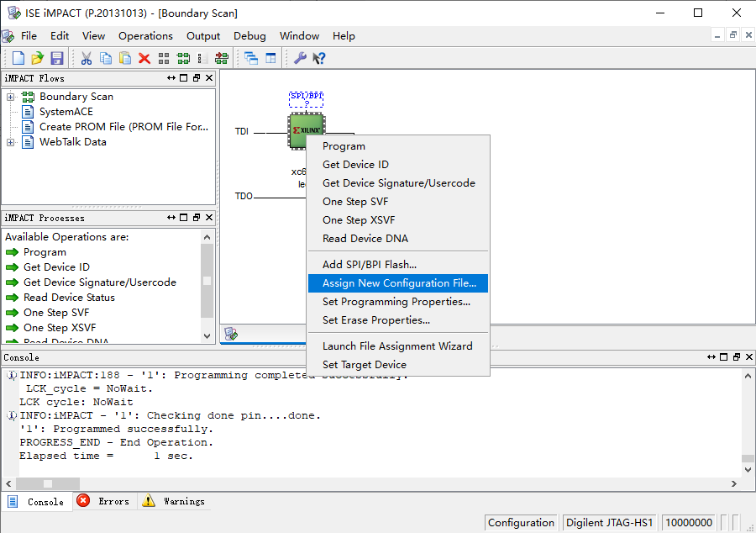The height and width of the screenshot is (533, 756).
Task: Expand the WebTalk Data tree node
Action: pyautogui.click(x=11, y=142)
